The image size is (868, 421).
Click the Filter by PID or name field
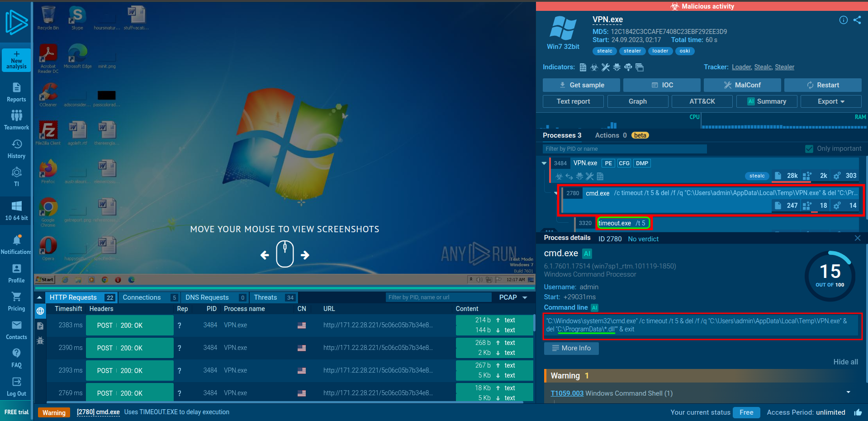624,149
